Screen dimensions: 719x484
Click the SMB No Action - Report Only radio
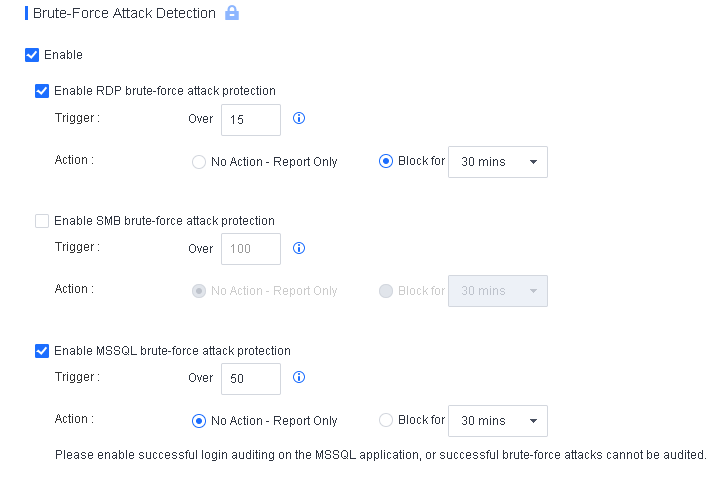click(x=199, y=291)
